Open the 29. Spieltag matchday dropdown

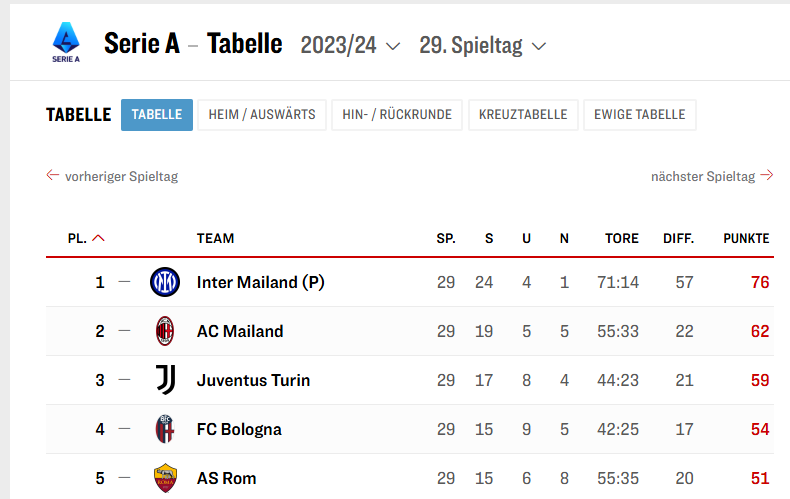(x=483, y=46)
